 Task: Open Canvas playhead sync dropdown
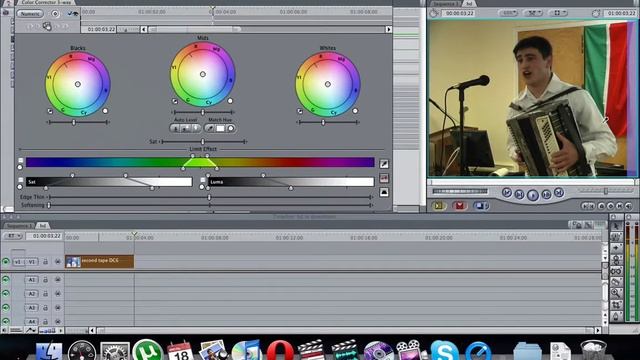click(533, 13)
